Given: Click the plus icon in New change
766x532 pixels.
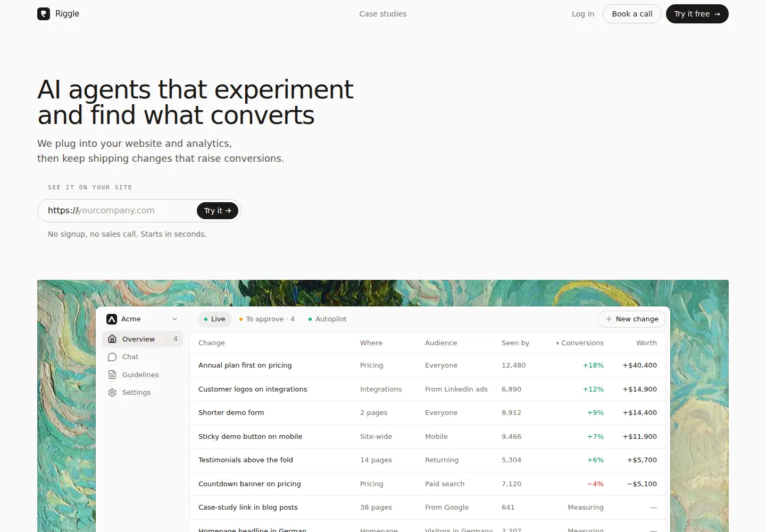Looking at the screenshot, I should (609, 319).
